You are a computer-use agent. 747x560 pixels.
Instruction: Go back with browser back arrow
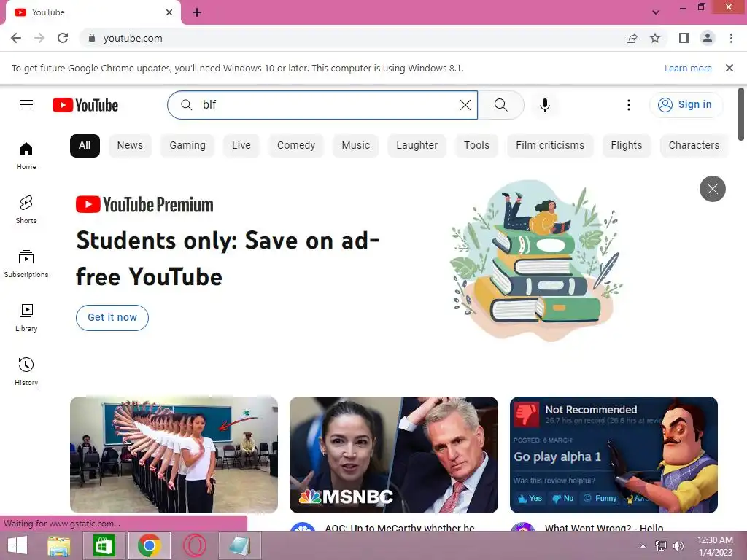pos(16,38)
